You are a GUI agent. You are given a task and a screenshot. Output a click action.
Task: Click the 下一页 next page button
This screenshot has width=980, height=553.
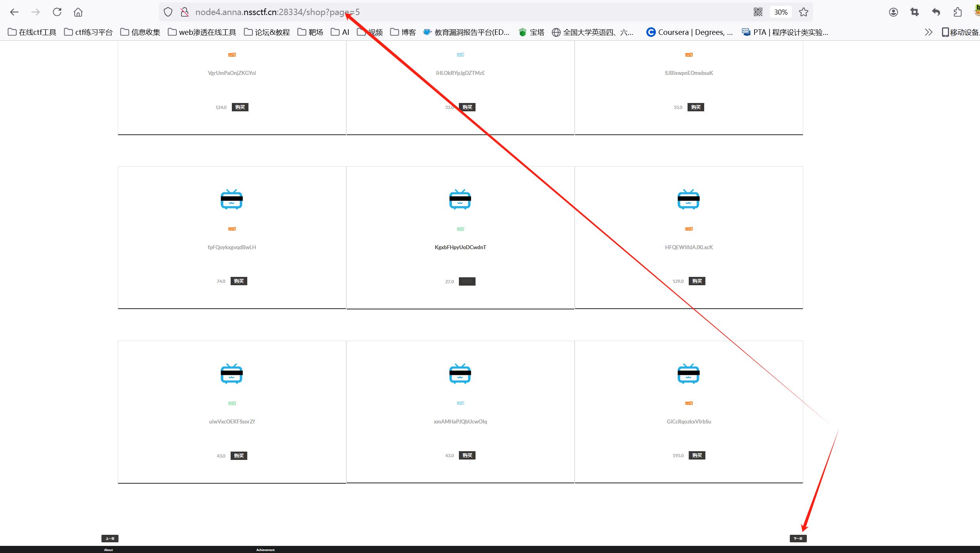point(798,538)
